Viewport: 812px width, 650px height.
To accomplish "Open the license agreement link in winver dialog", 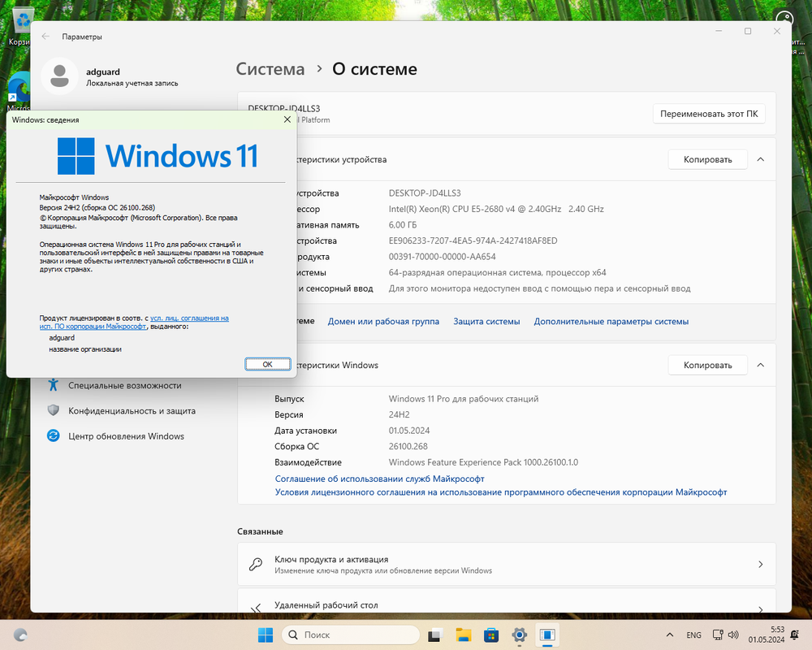I will pos(134,322).
